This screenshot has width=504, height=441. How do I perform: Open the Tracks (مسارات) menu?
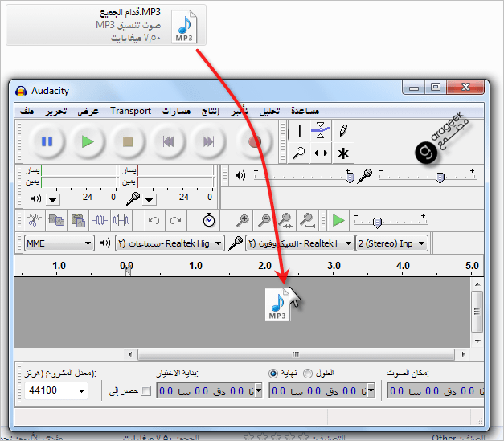click(176, 111)
